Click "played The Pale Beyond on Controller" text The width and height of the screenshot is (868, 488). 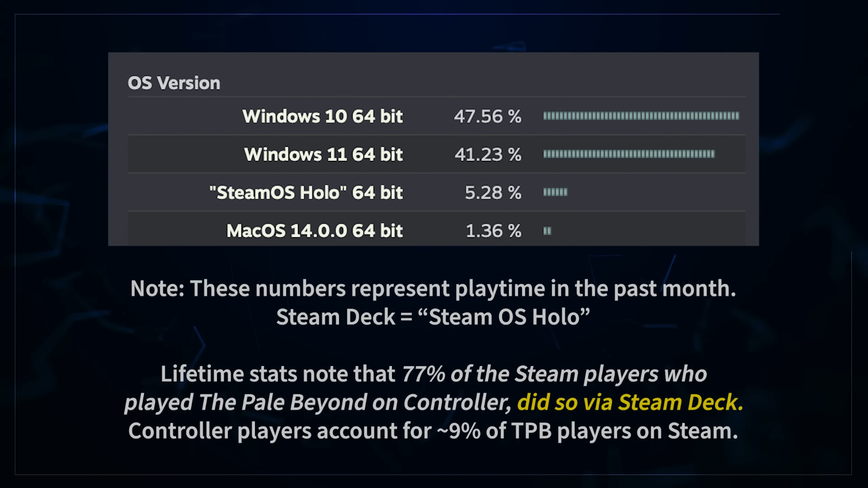[x=317, y=402]
